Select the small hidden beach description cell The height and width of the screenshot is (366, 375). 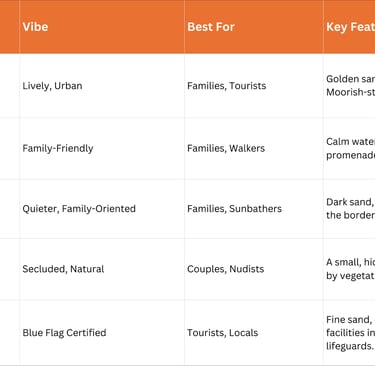click(349, 269)
